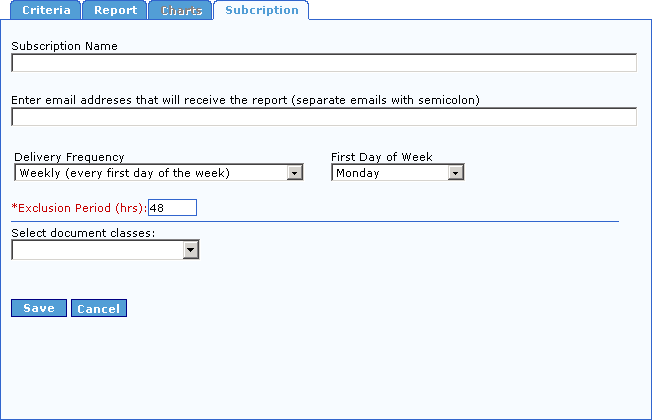Expand the document classes dropdown
The width and height of the screenshot is (652, 420).
[98, 250]
